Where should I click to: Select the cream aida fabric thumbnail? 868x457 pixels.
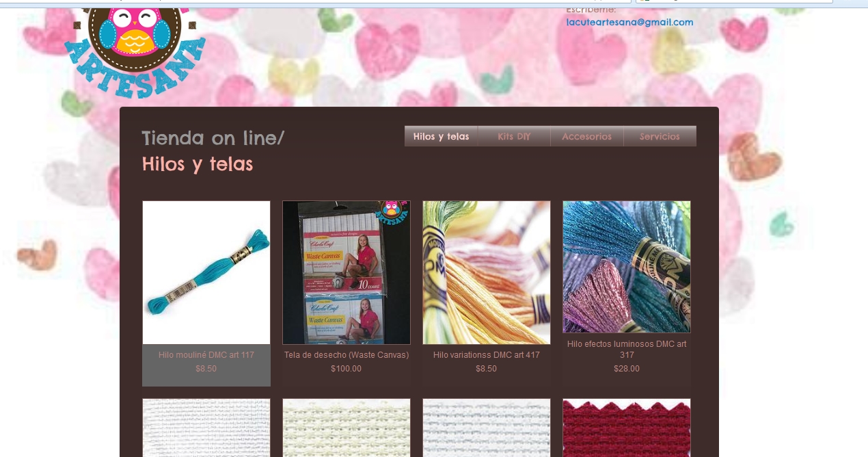[x=347, y=428]
